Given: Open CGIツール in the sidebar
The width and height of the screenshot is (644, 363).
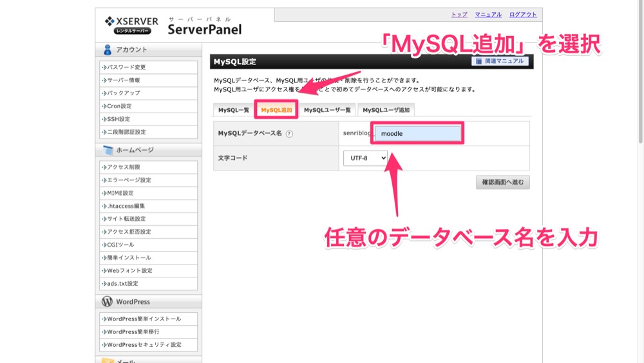Looking at the screenshot, I should pyautogui.click(x=148, y=245).
